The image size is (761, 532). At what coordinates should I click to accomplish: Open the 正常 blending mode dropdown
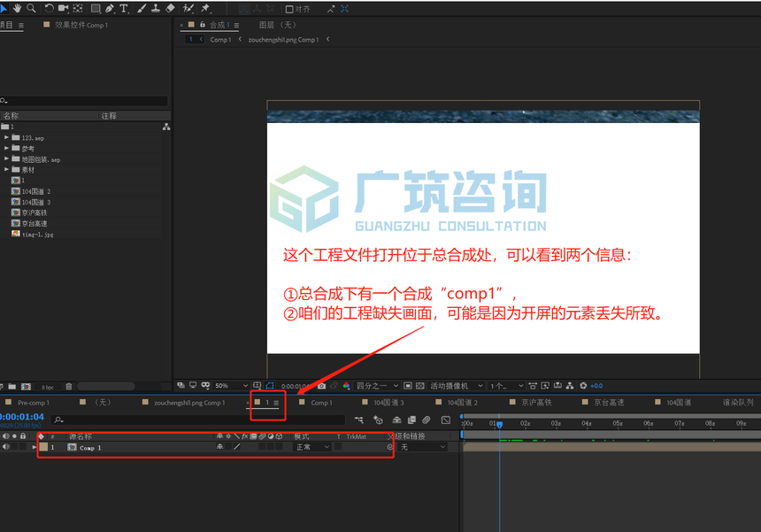pyautogui.click(x=312, y=447)
